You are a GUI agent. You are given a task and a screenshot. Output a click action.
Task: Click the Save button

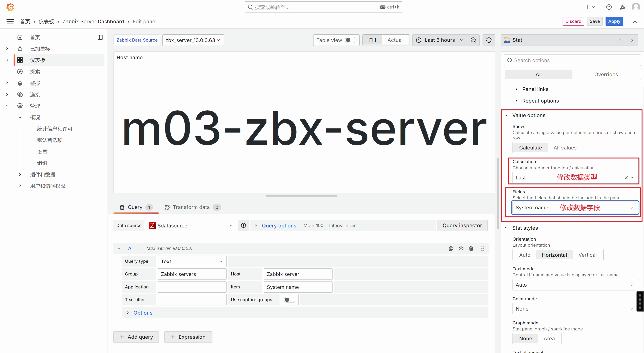point(595,21)
